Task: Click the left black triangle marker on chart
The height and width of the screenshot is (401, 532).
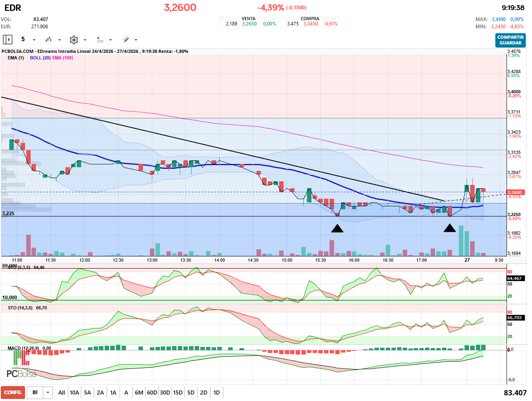Action: [x=337, y=229]
